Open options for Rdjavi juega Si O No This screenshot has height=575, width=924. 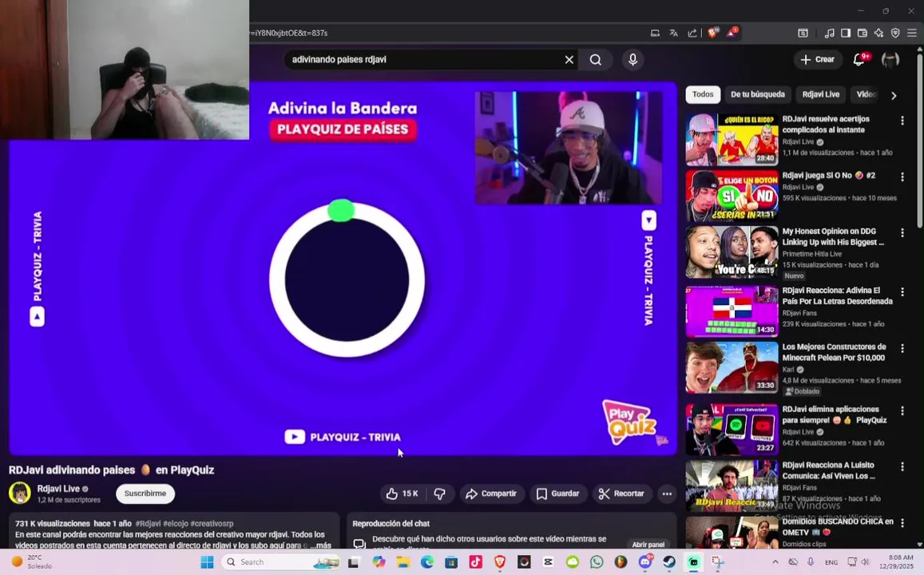coord(902,176)
